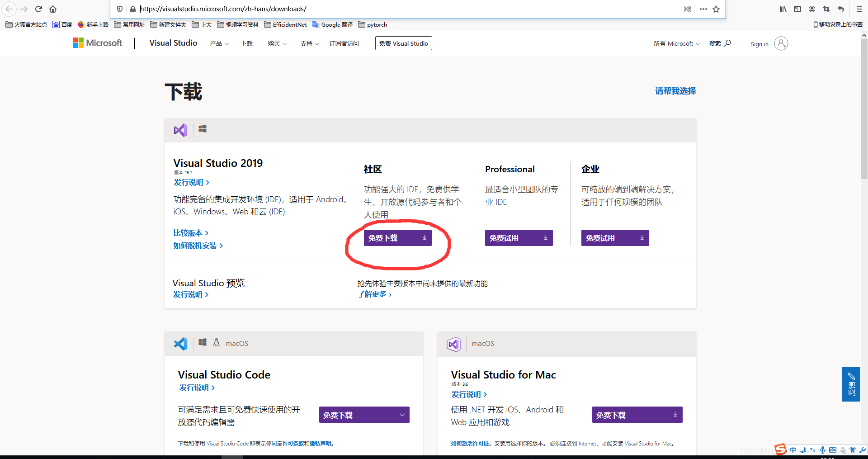The width and height of the screenshot is (868, 459).
Task: Open the Sogou wrench toolbox icon
Action: click(863, 450)
